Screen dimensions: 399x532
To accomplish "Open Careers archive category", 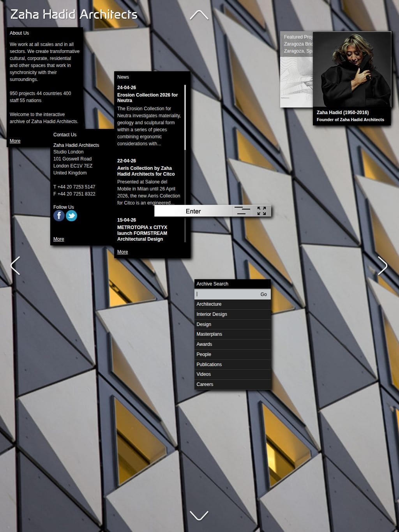I will [233, 384].
